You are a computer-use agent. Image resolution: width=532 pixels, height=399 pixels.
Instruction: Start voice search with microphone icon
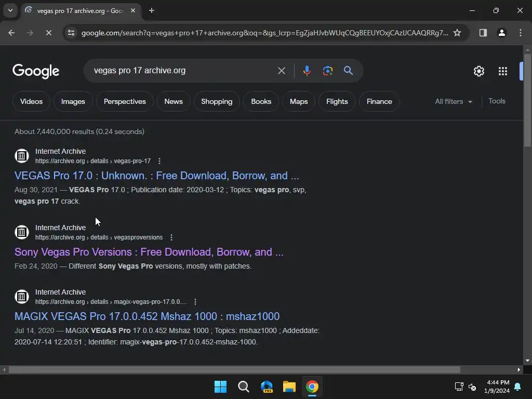coord(307,71)
